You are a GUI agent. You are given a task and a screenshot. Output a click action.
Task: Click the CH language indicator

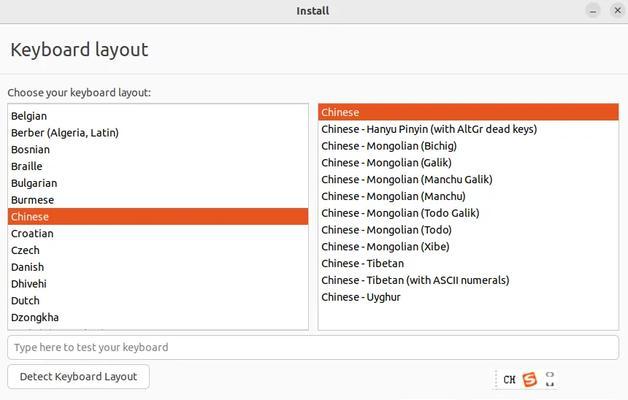(509, 379)
